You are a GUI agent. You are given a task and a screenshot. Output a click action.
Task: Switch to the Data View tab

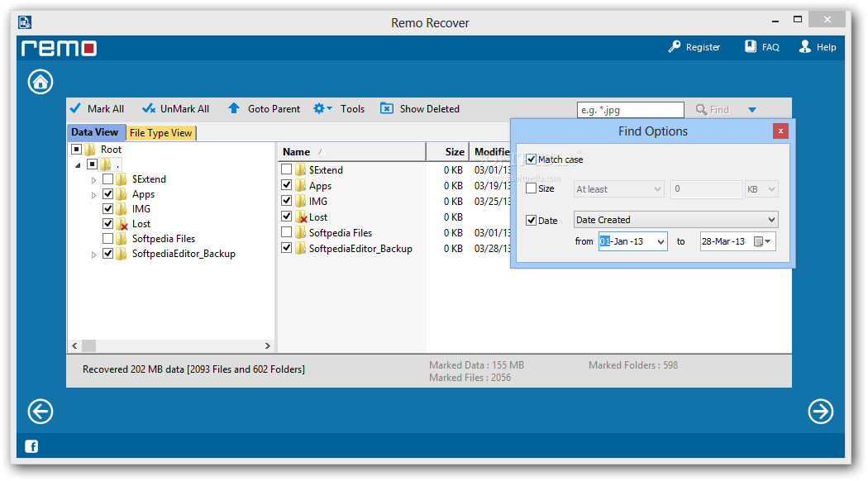point(95,131)
